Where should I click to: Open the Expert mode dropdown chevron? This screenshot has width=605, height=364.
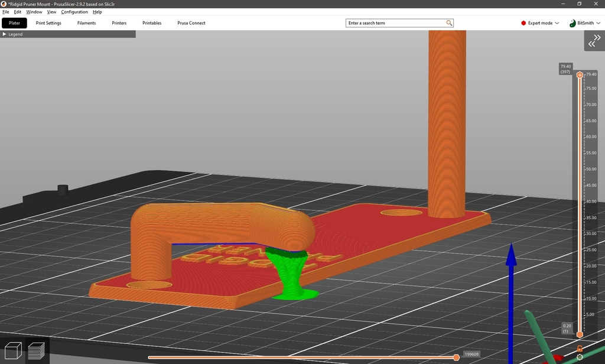557,23
